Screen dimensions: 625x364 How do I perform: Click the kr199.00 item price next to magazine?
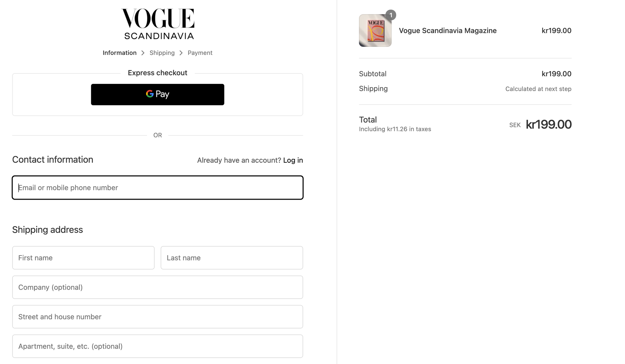click(x=557, y=31)
